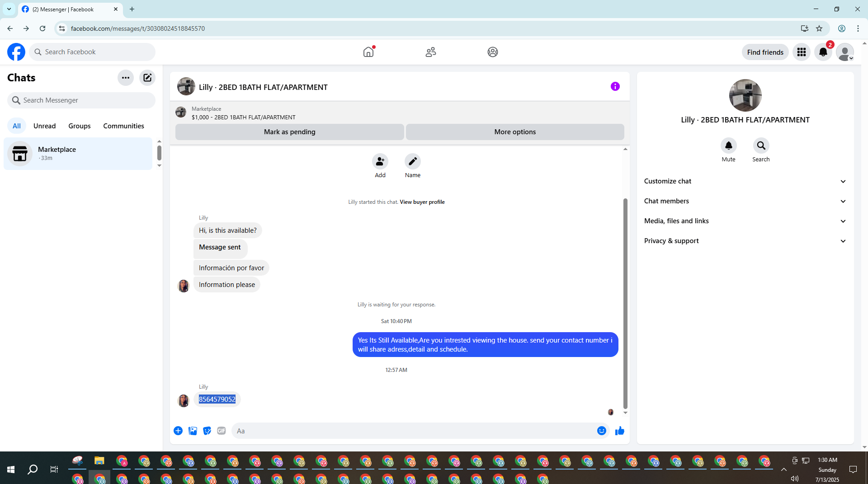This screenshot has height=484, width=868.
Task: Attach a photo file in composer
Action: click(193, 431)
